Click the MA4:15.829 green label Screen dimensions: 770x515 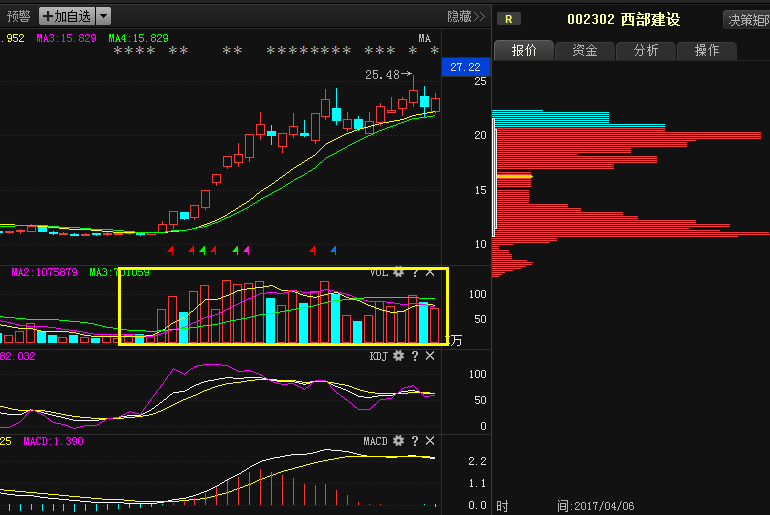138,38
